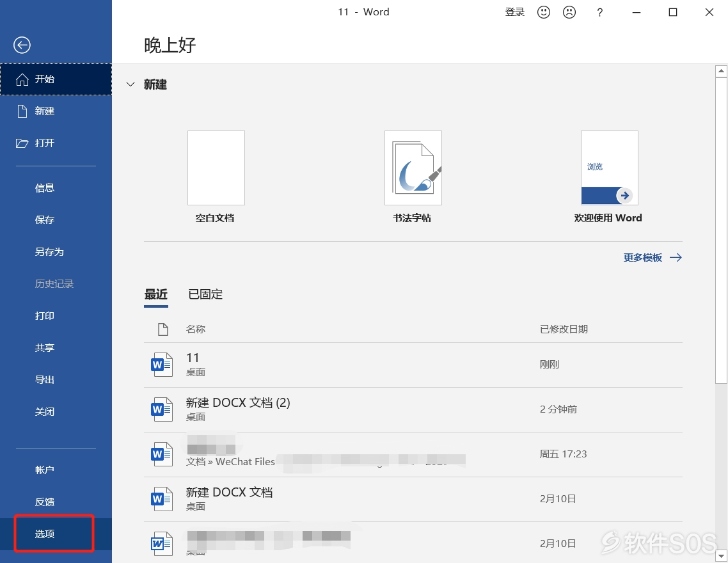Open the 导出 page
This screenshot has height=563, width=728.
(x=56, y=380)
